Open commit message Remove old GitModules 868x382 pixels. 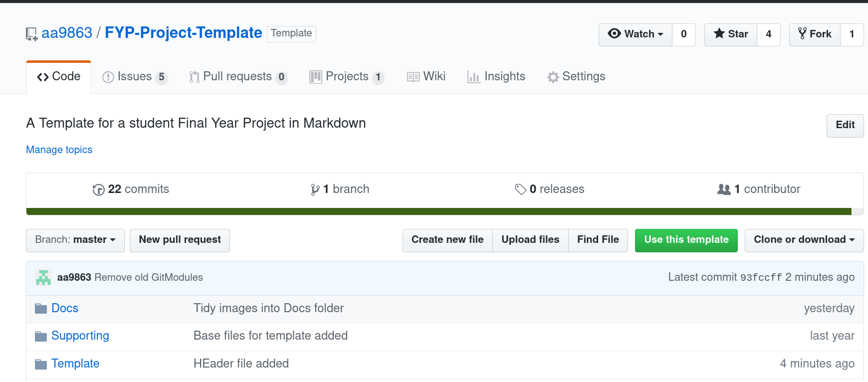click(149, 278)
